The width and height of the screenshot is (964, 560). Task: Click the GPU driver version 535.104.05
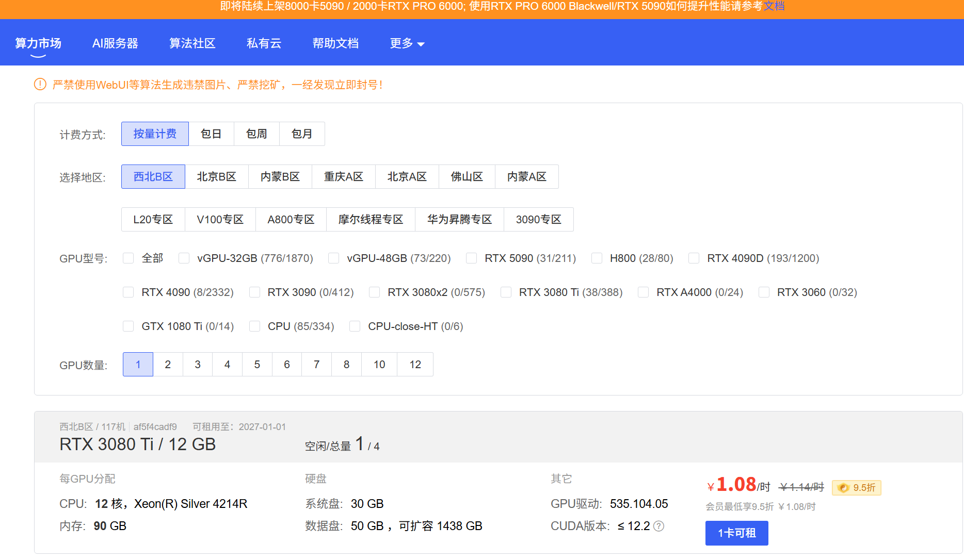tap(639, 504)
